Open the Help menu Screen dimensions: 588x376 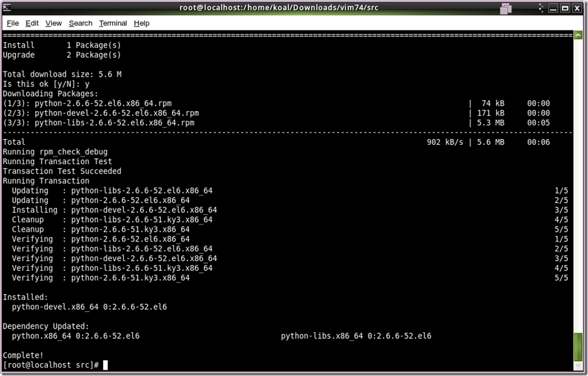[141, 23]
